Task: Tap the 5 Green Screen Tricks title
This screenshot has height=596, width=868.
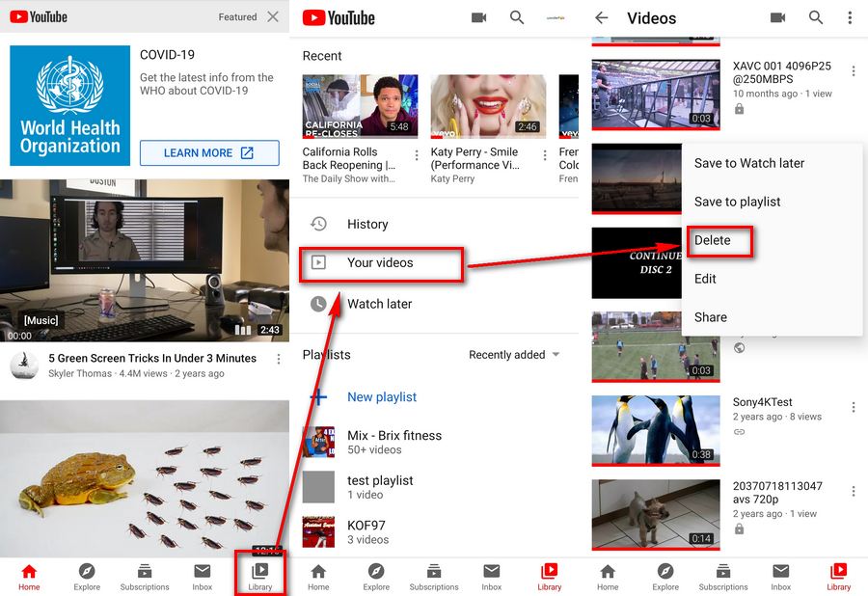Action: [x=152, y=359]
